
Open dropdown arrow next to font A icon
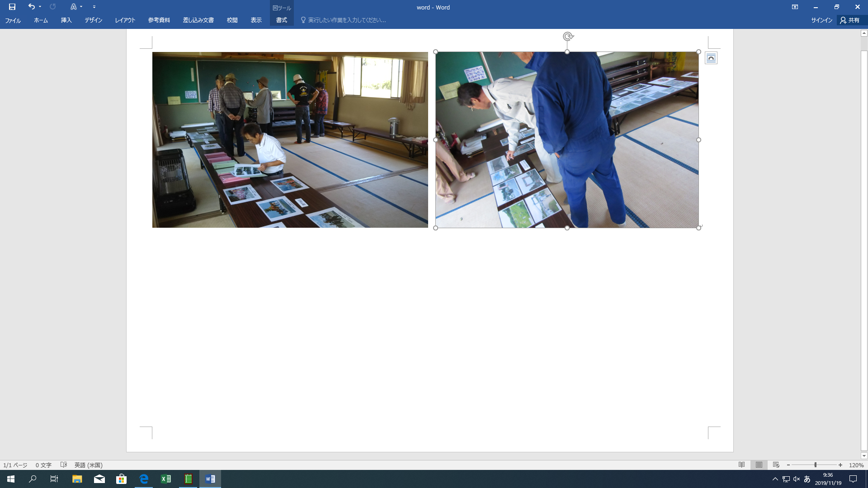[81, 7]
